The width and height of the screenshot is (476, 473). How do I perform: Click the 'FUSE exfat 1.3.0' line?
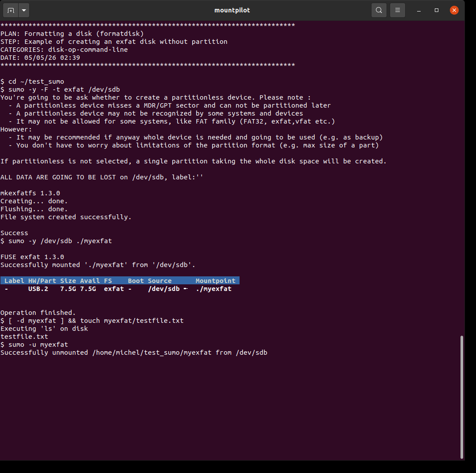click(x=32, y=257)
